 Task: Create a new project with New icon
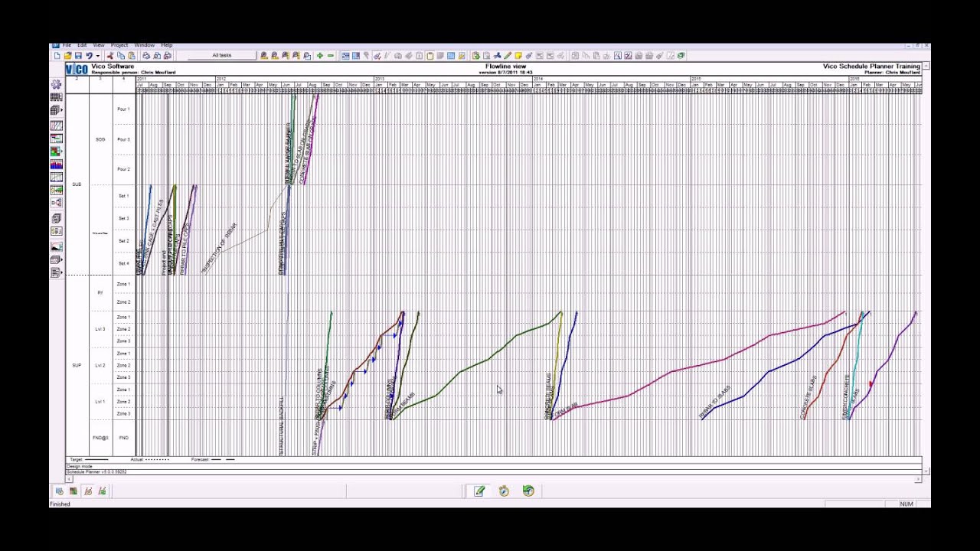click(57, 55)
